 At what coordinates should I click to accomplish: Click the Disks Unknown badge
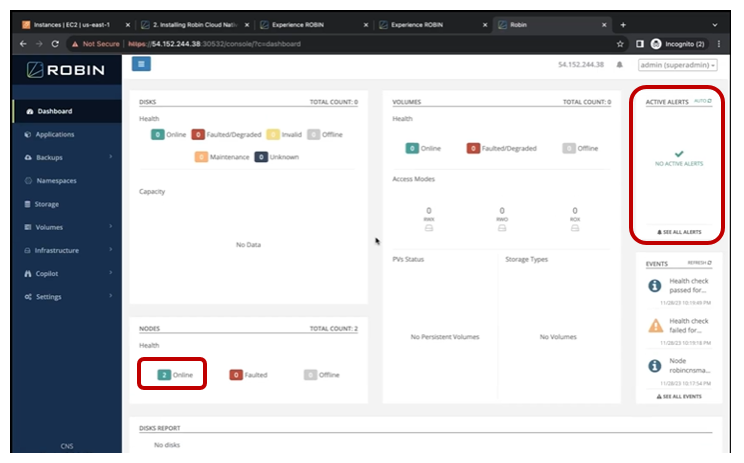(261, 157)
